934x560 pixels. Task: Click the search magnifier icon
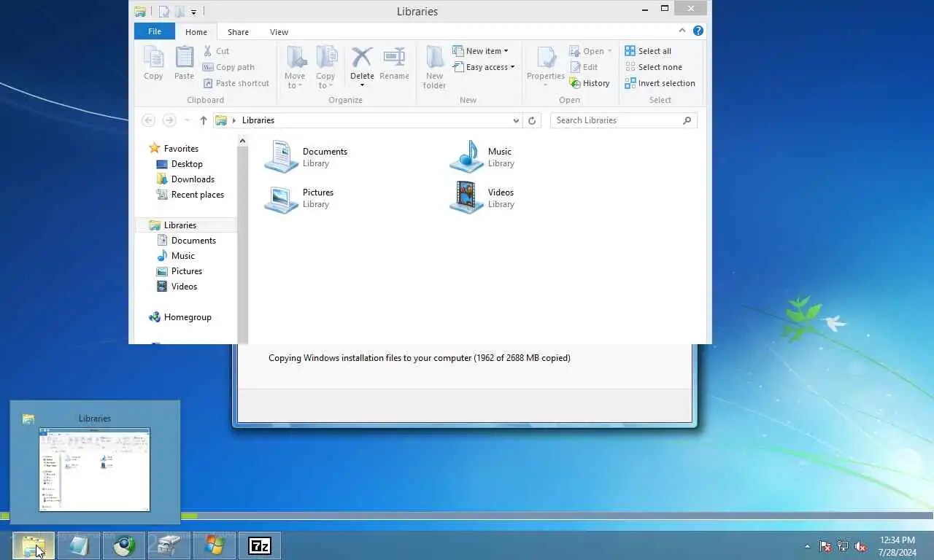point(687,120)
